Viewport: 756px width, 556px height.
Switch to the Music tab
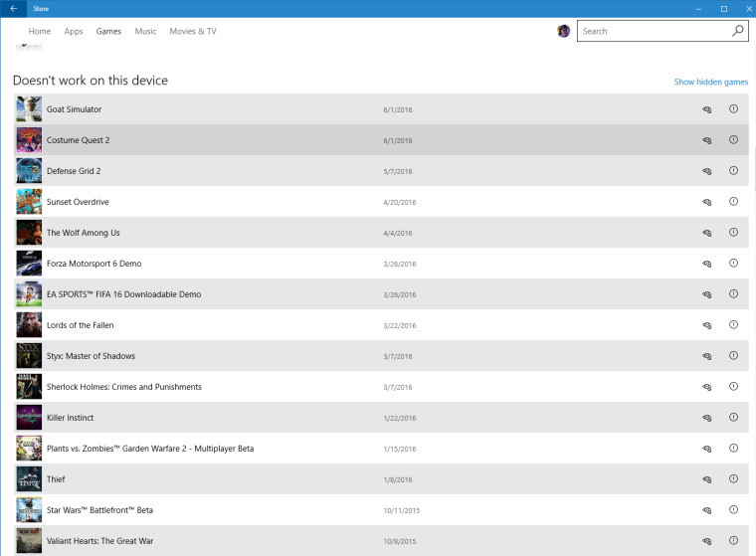[145, 32]
